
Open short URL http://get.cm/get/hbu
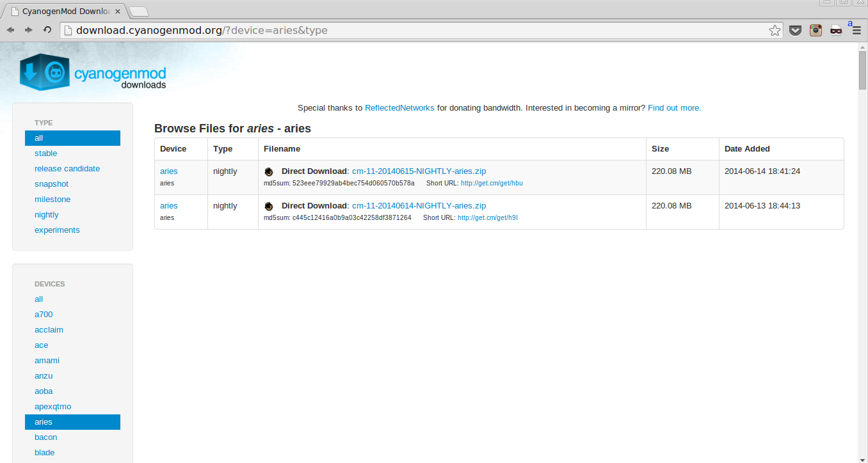492,184
